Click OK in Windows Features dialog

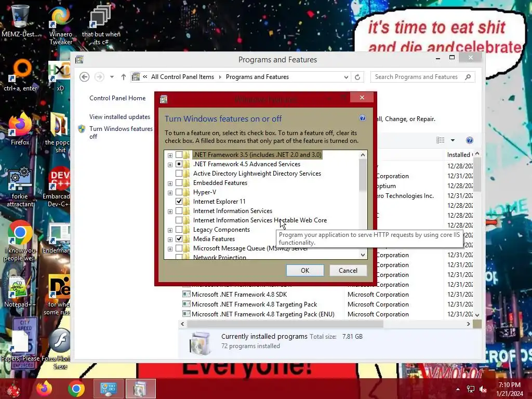pyautogui.click(x=305, y=270)
